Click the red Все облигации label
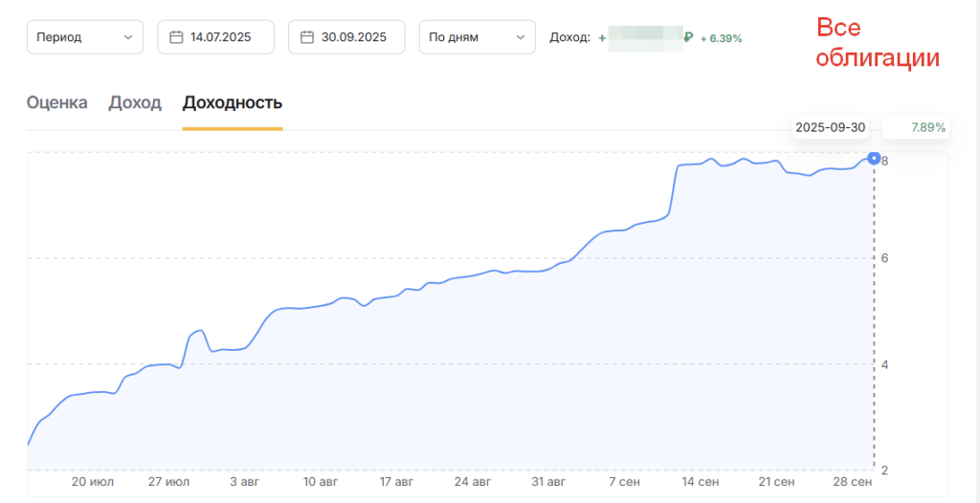The width and height of the screenshot is (980, 503). pyautogui.click(x=877, y=43)
